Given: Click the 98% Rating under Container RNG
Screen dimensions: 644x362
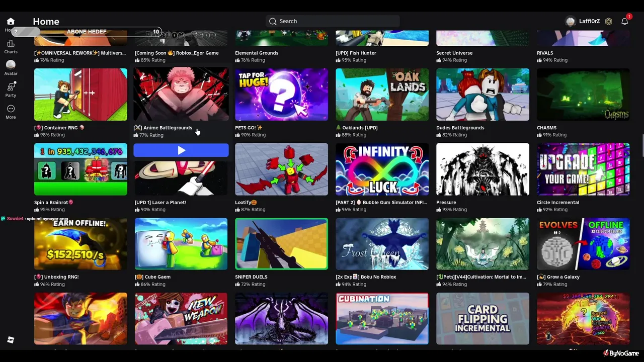Looking at the screenshot, I should 49,135.
